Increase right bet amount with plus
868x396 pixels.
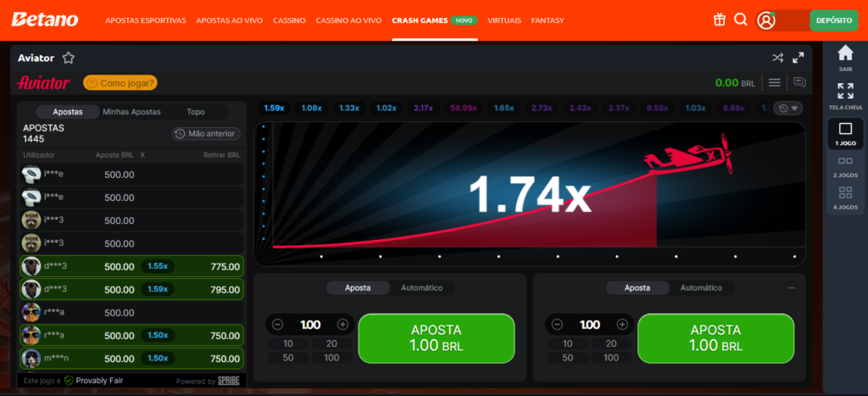[622, 325]
